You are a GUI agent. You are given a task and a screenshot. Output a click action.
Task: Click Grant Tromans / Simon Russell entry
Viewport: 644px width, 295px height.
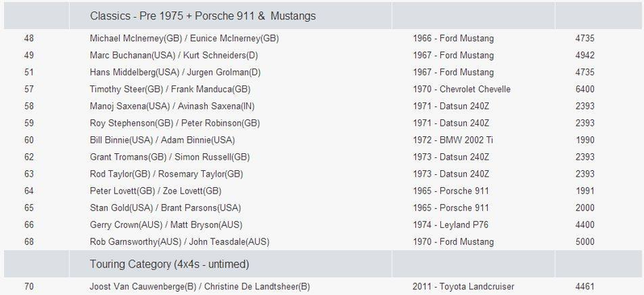click(x=170, y=156)
